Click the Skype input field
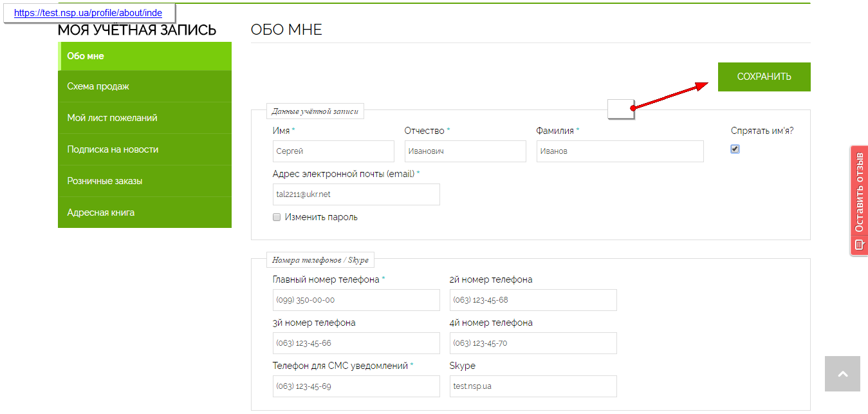The height and width of the screenshot is (414, 868). point(533,386)
